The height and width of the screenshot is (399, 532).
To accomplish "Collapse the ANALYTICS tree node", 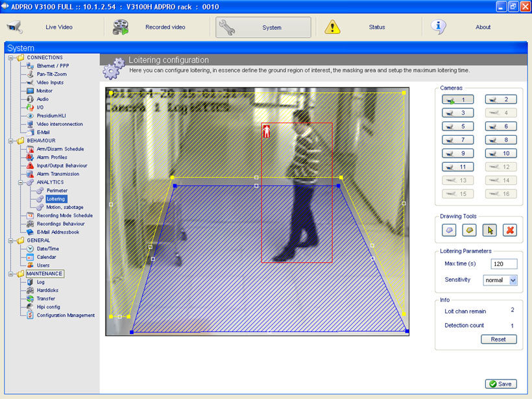I will (x=20, y=182).
